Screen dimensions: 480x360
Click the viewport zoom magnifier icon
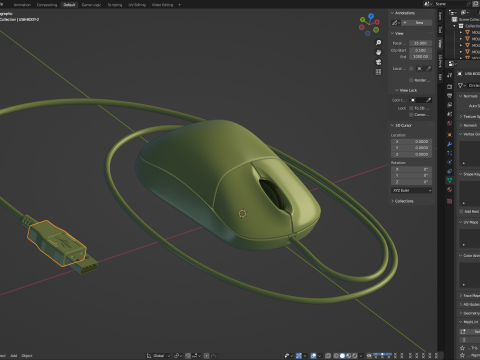378,43
